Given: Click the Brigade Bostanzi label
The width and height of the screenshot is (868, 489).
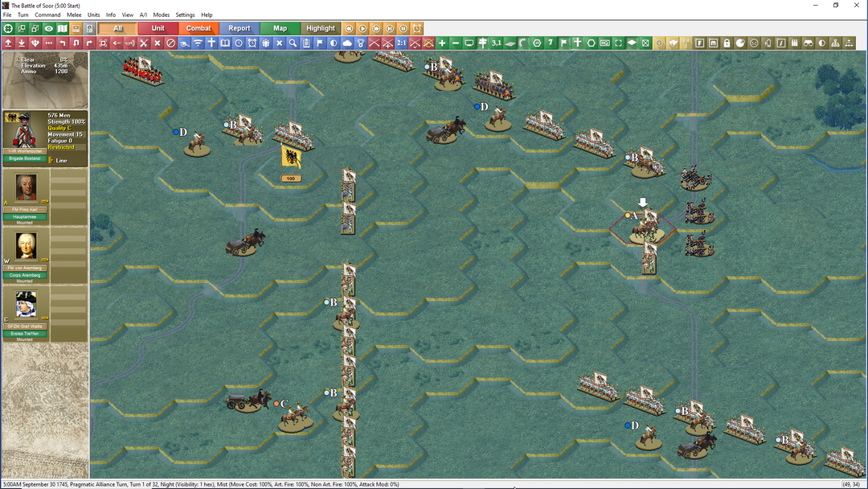Looking at the screenshot, I should pyautogui.click(x=24, y=159).
